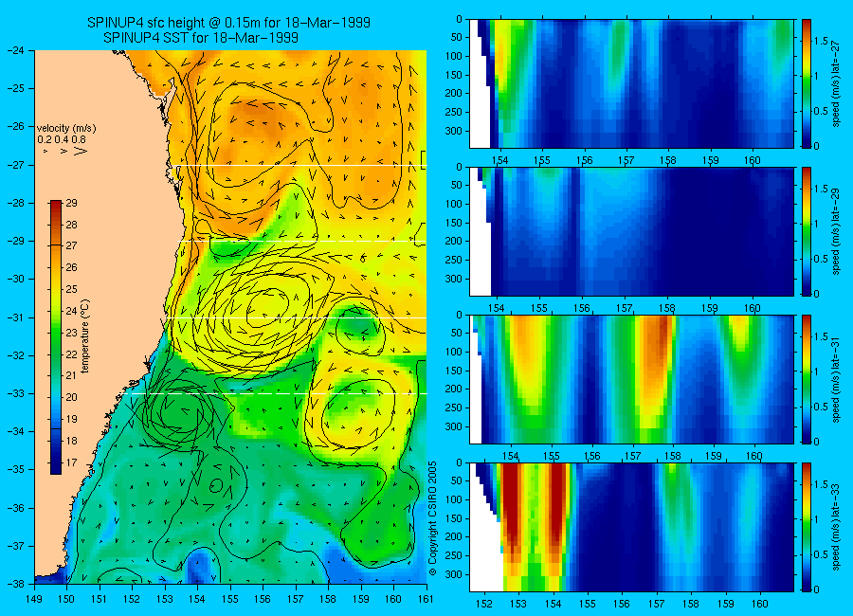Select the 'temperature (°C)' vertical label
The image size is (853, 616).
point(85,336)
